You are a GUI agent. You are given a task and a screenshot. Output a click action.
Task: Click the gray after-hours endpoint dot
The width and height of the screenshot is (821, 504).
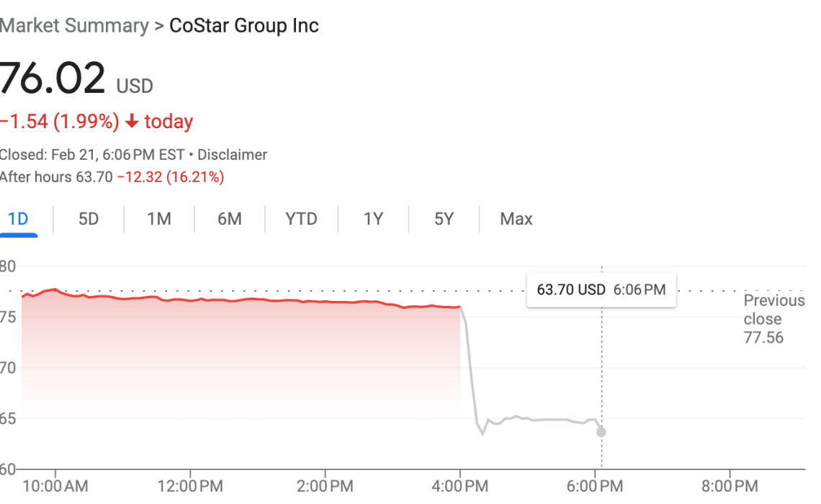(x=601, y=432)
